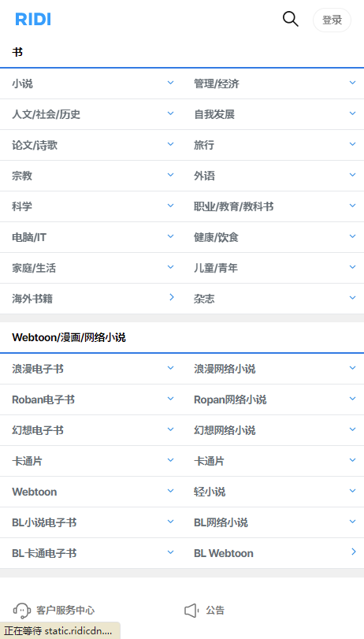Image resolution: width=364 pixels, height=639 pixels.
Task: Select the 人文/社会/历史 category
Action: (46, 114)
